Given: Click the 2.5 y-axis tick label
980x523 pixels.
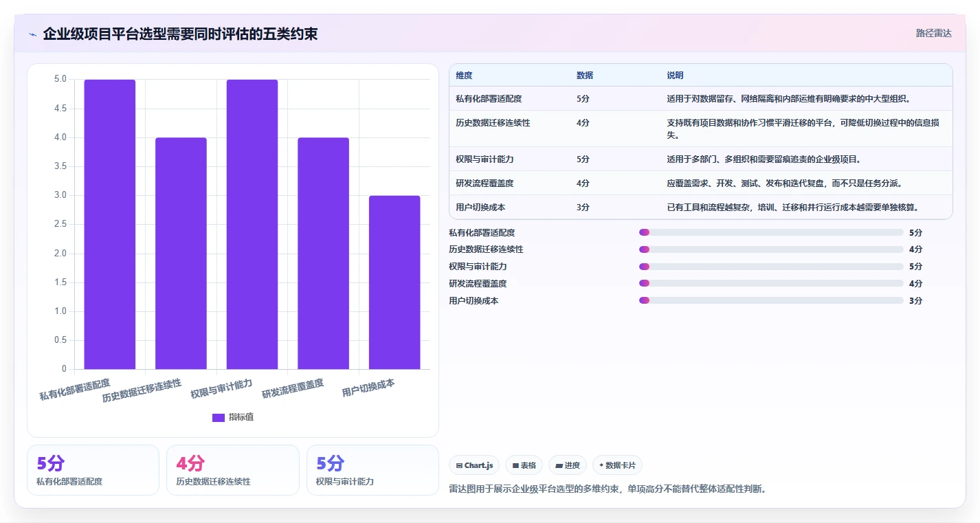Looking at the screenshot, I should 60,225.
